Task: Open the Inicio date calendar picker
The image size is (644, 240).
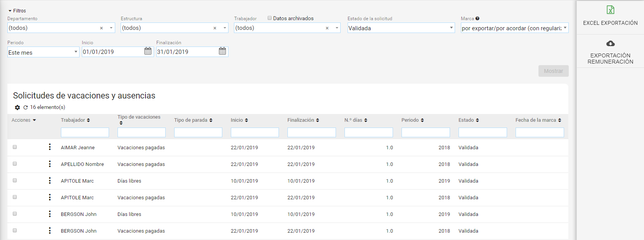Action: [148, 51]
